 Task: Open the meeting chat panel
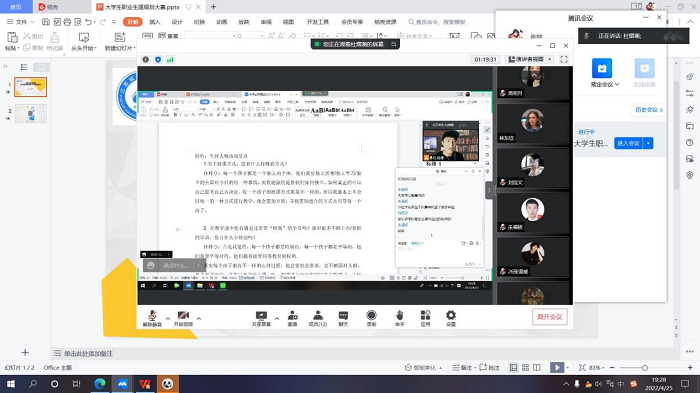pyautogui.click(x=343, y=318)
